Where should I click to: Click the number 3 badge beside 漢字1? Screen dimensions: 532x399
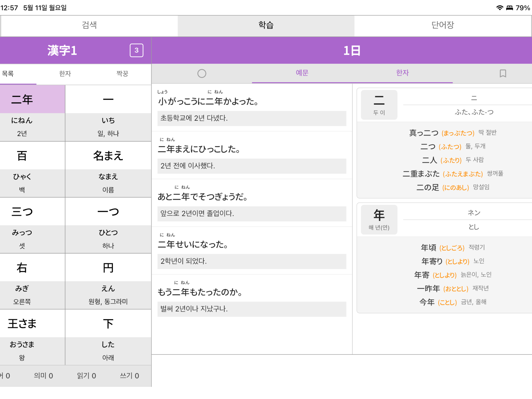(x=136, y=50)
